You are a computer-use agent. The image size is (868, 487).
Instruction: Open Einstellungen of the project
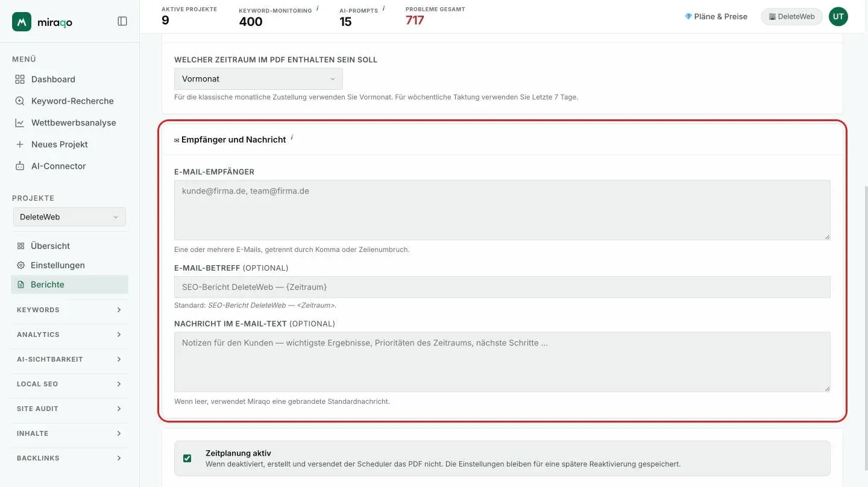click(x=58, y=265)
